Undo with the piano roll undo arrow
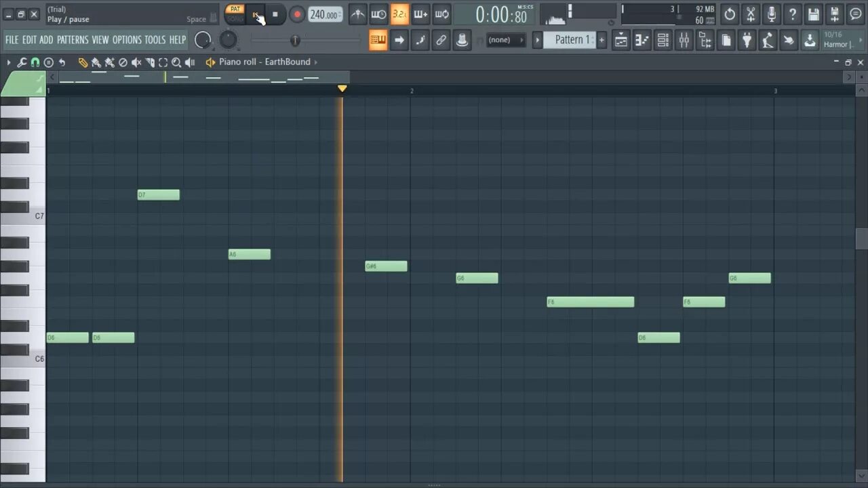868x488 pixels. (62, 62)
